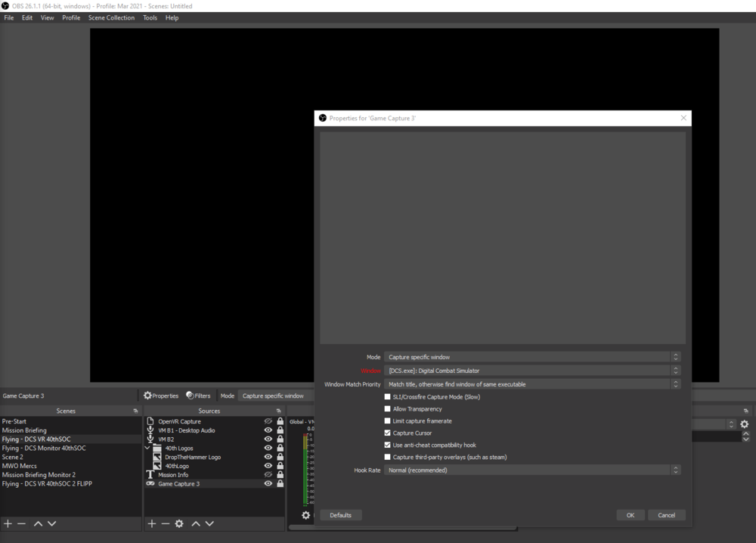Screen dimensions: 756x543
Task: Open source properties gear below Sources list
Action: pyautogui.click(x=179, y=523)
